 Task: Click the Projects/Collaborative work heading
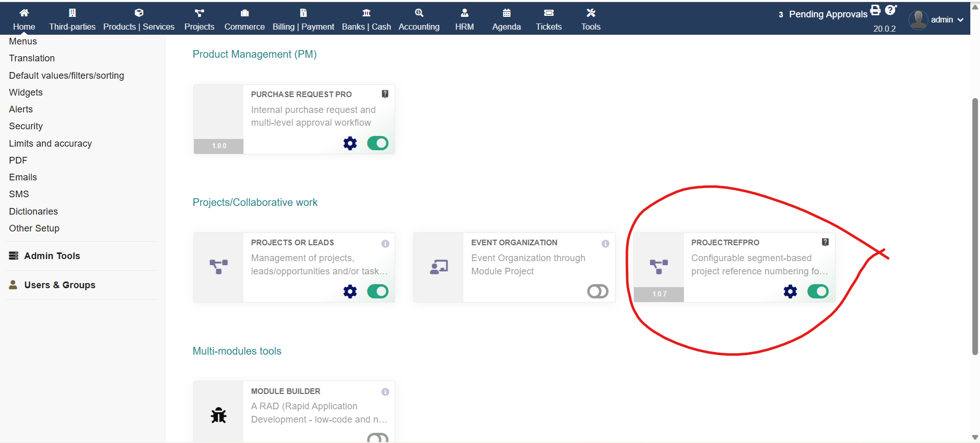(x=255, y=202)
